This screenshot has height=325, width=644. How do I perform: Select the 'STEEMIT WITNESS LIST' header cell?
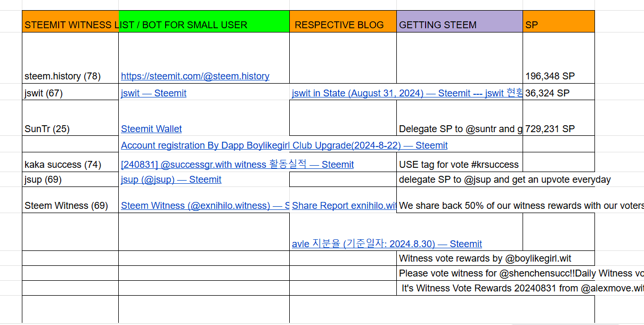pyautogui.click(x=70, y=21)
